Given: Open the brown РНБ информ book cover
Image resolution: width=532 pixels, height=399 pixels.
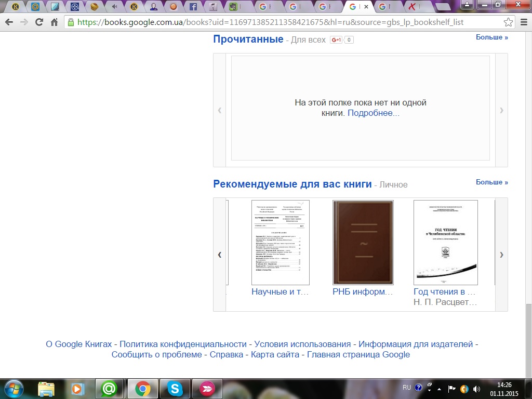Looking at the screenshot, I should tap(363, 242).
